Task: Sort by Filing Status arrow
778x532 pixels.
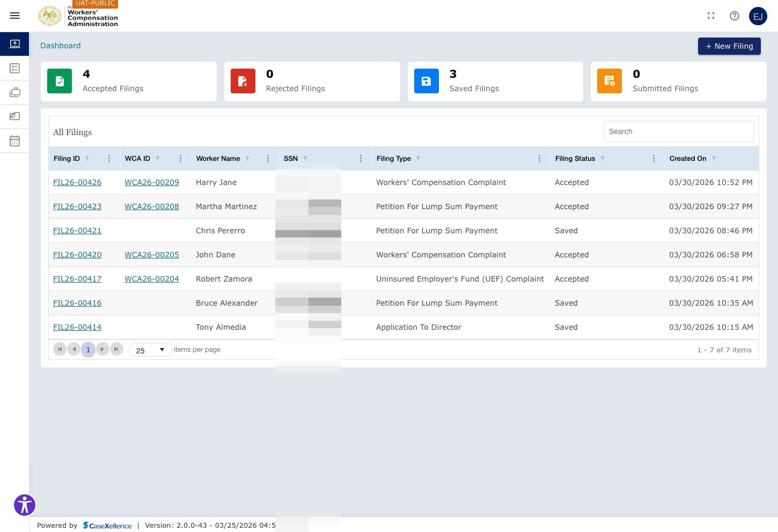Action: [x=603, y=159]
